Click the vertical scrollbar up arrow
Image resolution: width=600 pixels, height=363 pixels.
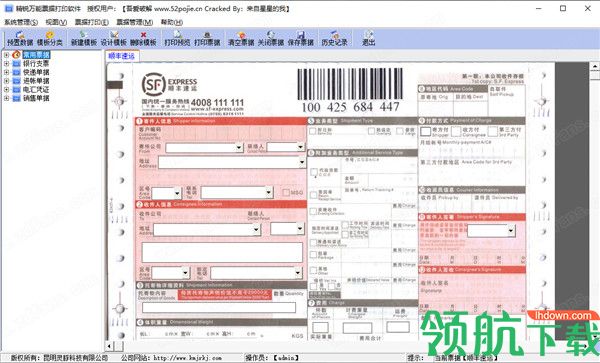pyautogui.click(x=595, y=67)
